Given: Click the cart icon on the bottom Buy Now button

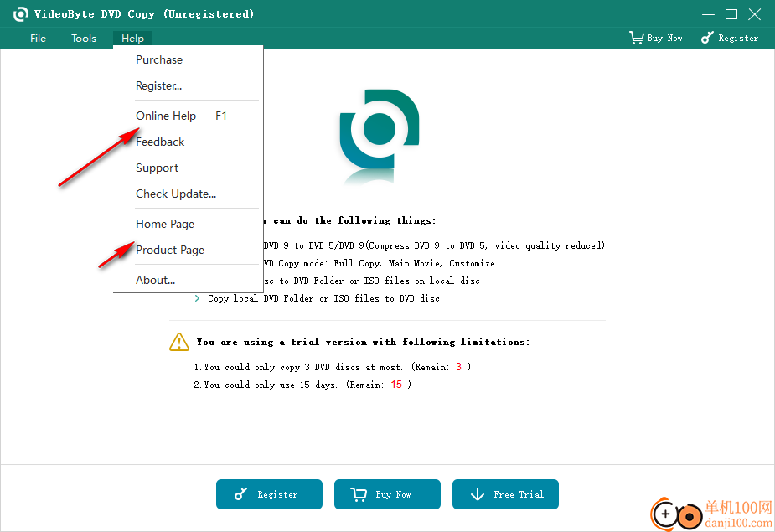Looking at the screenshot, I should [x=359, y=494].
